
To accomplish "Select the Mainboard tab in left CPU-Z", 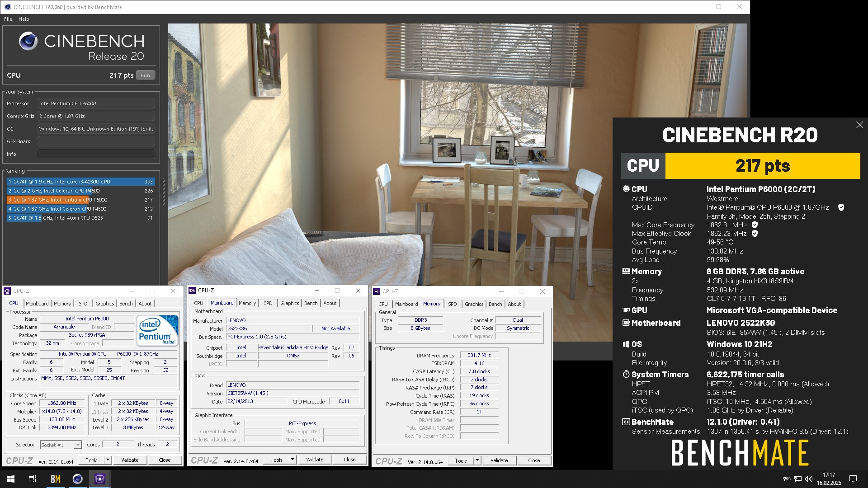I will point(37,304).
